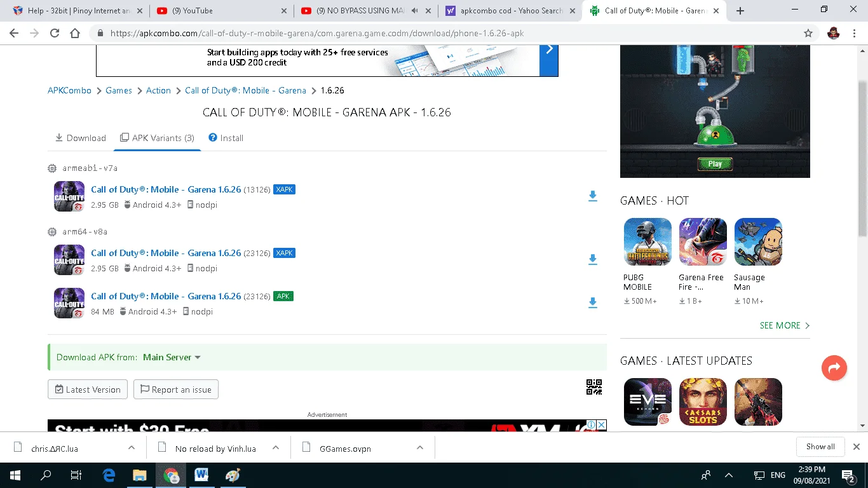Click the blue arrow on the top ad banner

549,50
